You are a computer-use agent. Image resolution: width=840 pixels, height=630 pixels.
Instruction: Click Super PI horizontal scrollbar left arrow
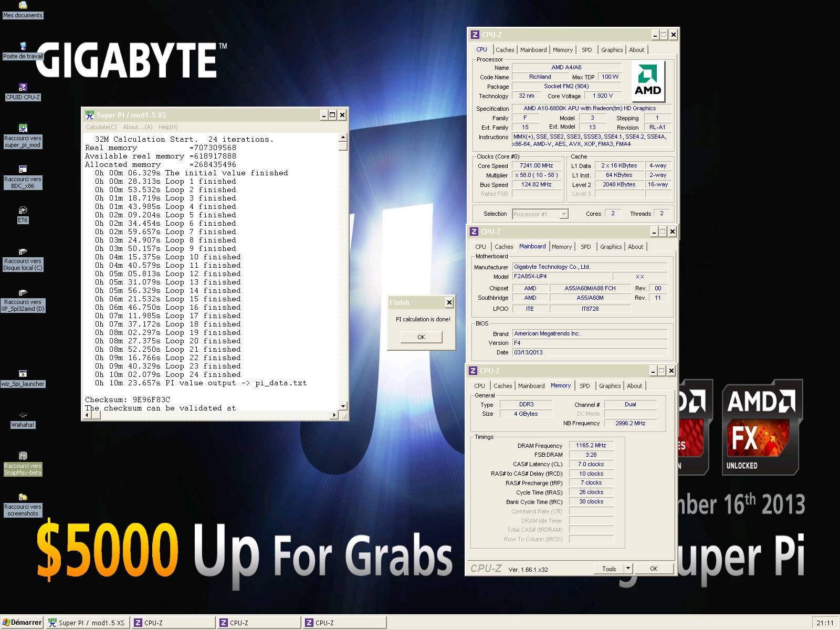(x=88, y=415)
